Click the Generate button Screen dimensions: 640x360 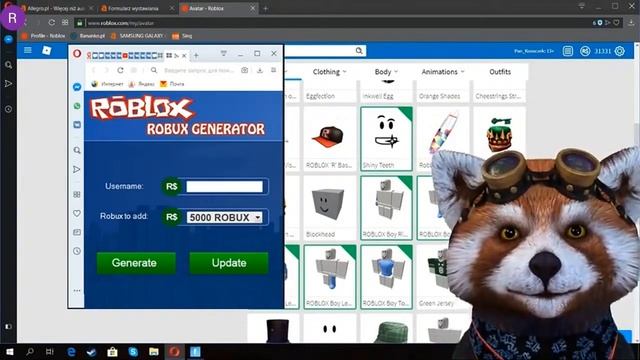tap(136, 263)
